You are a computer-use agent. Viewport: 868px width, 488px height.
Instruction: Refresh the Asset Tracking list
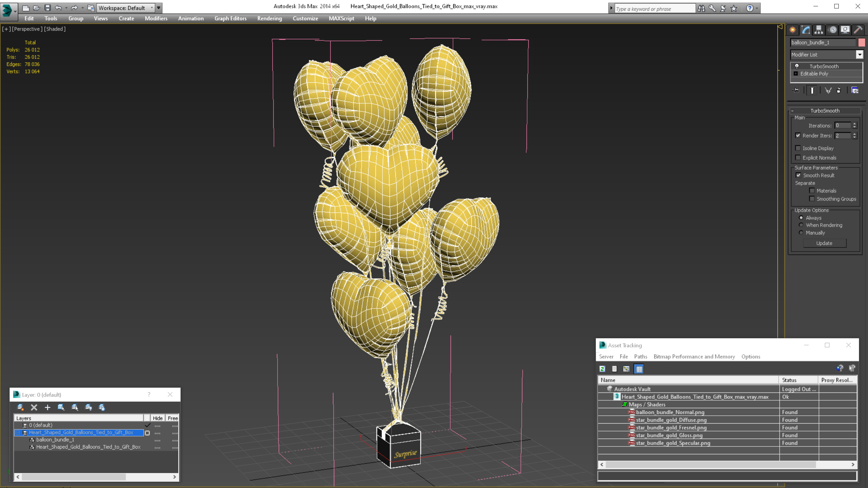coord(602,369)
